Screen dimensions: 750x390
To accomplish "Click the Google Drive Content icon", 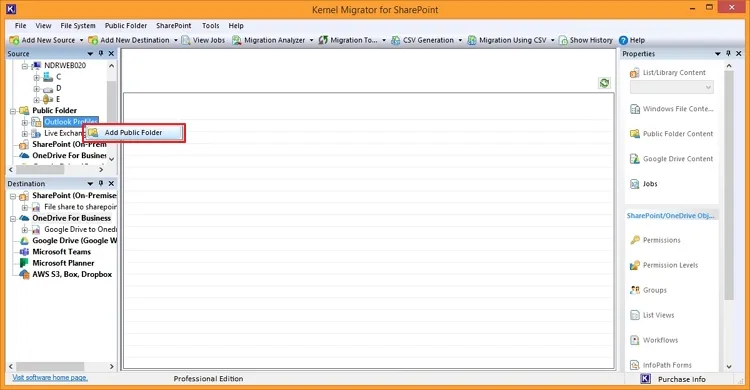I will (635, 159).
